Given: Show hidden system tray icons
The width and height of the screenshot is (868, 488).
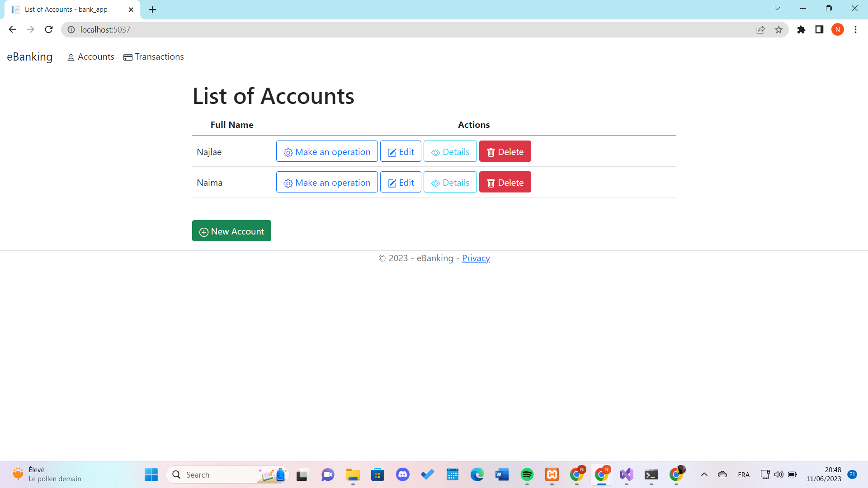Looking at the screenshot, I should coord(704,474).
